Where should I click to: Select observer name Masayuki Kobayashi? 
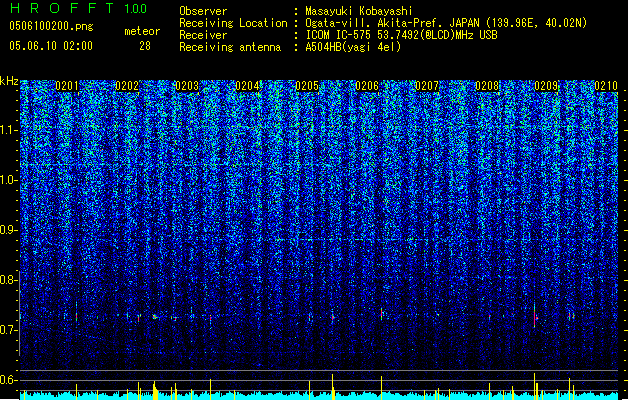(x=359, y=11)
